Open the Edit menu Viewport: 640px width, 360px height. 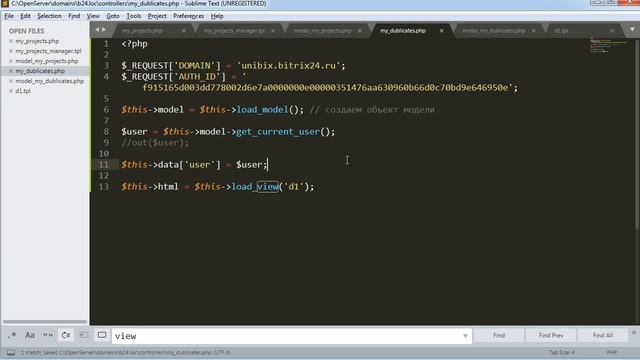25,16
